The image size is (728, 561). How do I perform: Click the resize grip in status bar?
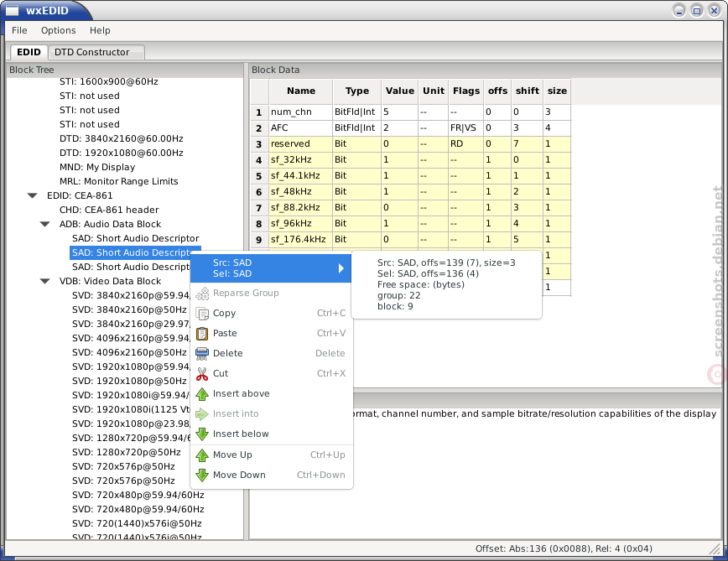(715, 549)
